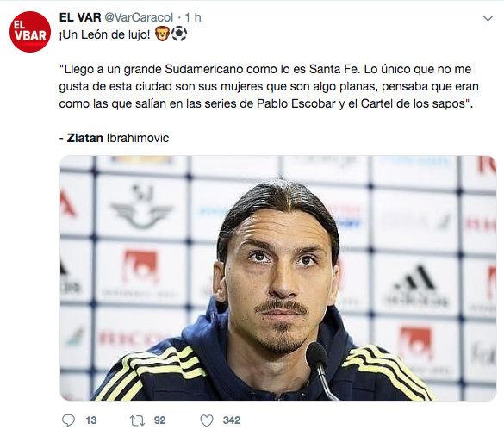The height and width of the screenshot is (436, 504).
Task: Open the attached press conference photo
Action: click(278, 278)
